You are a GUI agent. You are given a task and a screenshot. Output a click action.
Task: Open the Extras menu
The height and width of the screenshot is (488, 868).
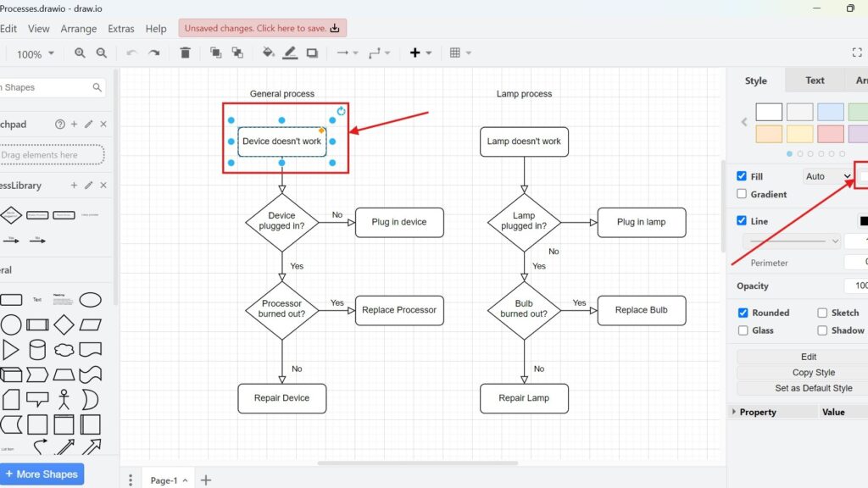point(120,28)
